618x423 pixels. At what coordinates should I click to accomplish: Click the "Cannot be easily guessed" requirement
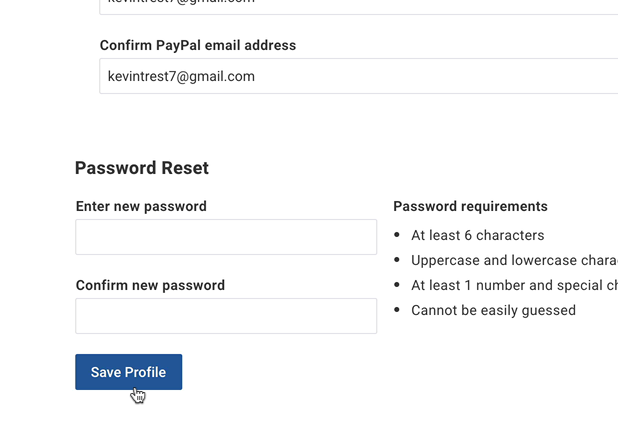pos(493,310)
